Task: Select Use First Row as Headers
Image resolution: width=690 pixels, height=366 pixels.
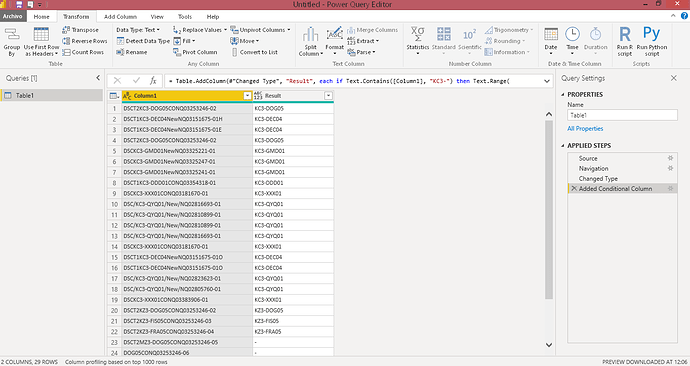Action: (41, 42)
